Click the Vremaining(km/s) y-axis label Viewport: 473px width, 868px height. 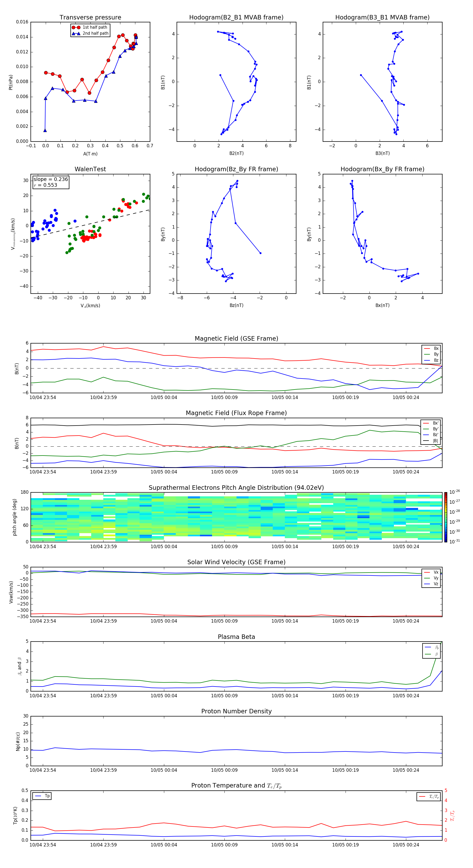click(x=13, y=234)
